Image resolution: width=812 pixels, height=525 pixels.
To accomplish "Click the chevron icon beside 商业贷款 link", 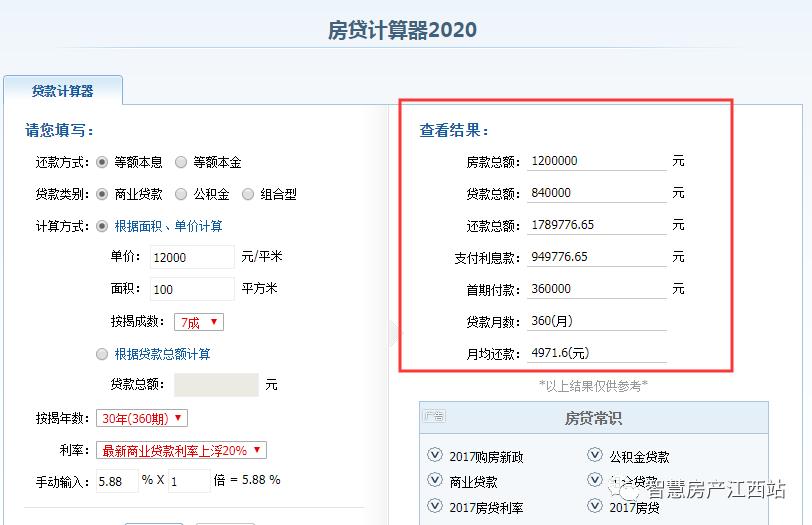I will point(435,480).
